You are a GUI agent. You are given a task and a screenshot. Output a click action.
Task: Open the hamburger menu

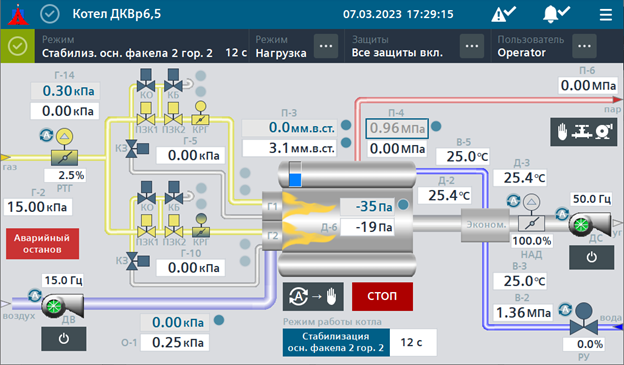[x=606, y=15]
